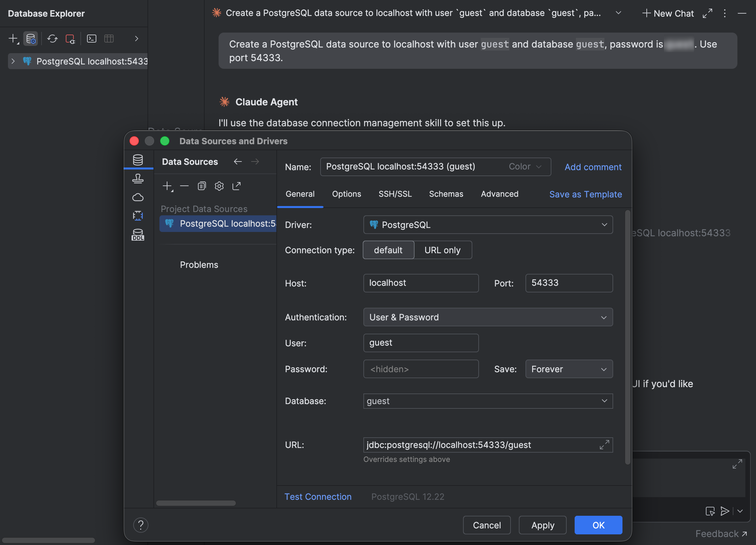Open the Database guest combo box

tap(488, 401)
